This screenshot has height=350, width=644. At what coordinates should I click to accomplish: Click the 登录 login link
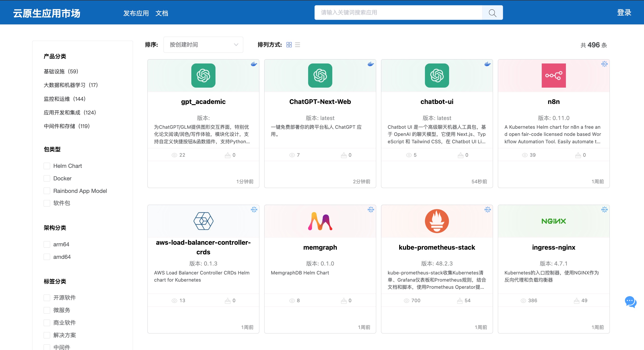point(624,13)
